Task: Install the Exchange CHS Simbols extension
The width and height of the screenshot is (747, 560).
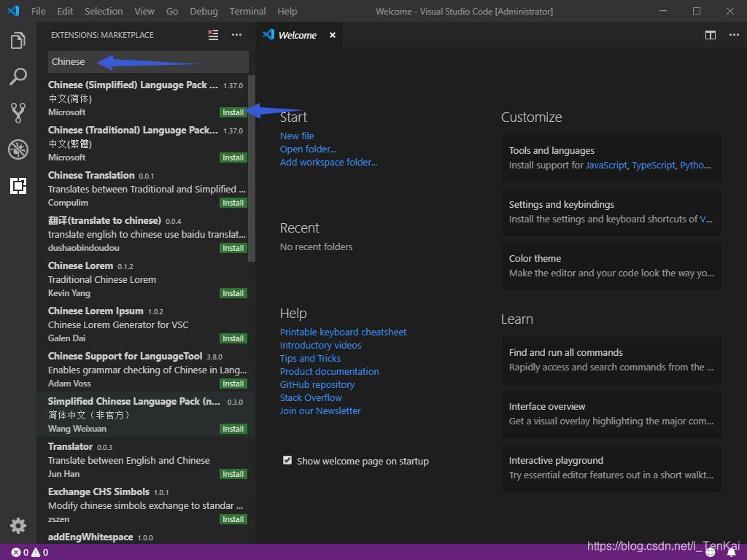Action: point(233,519)
